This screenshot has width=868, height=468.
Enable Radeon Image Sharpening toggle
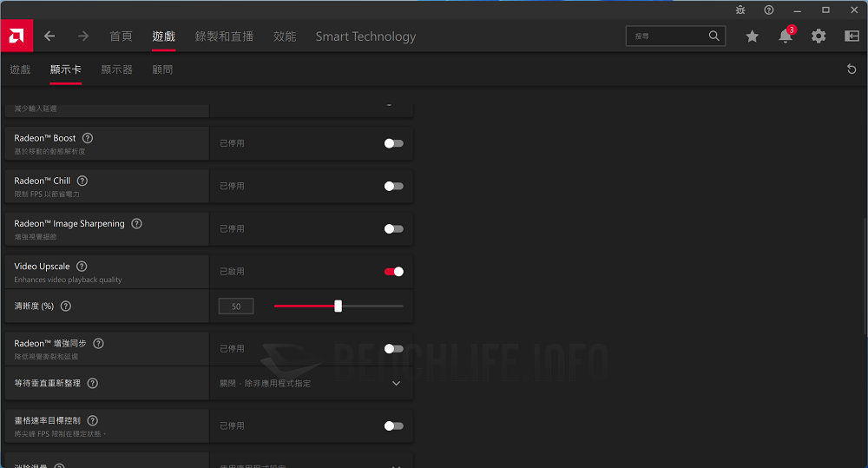click(x=393, y=228)
